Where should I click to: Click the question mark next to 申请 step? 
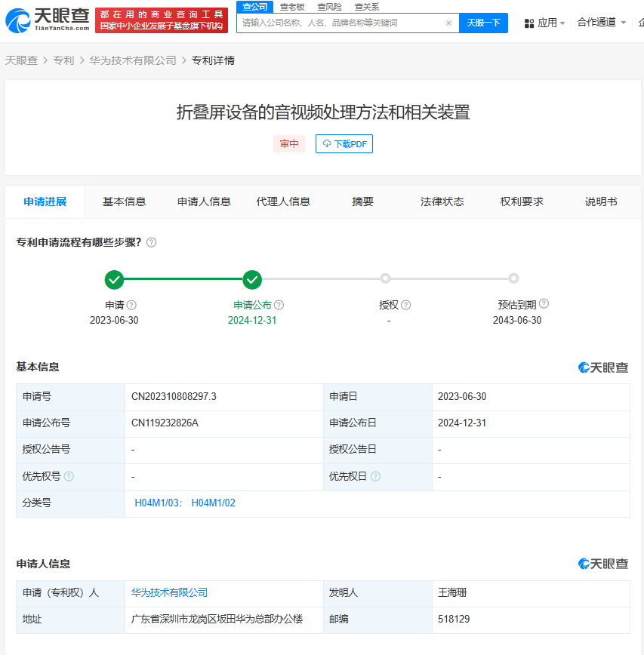pyautogui.click(x=131, y=305)
